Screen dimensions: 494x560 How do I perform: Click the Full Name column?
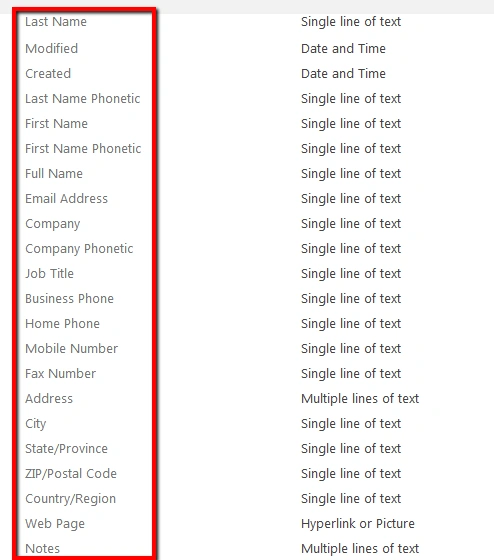pos(54,174)
